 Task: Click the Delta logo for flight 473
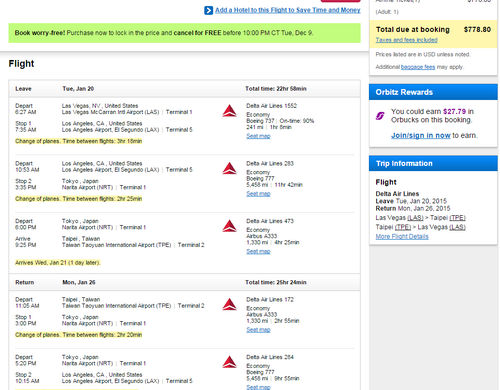230,226
